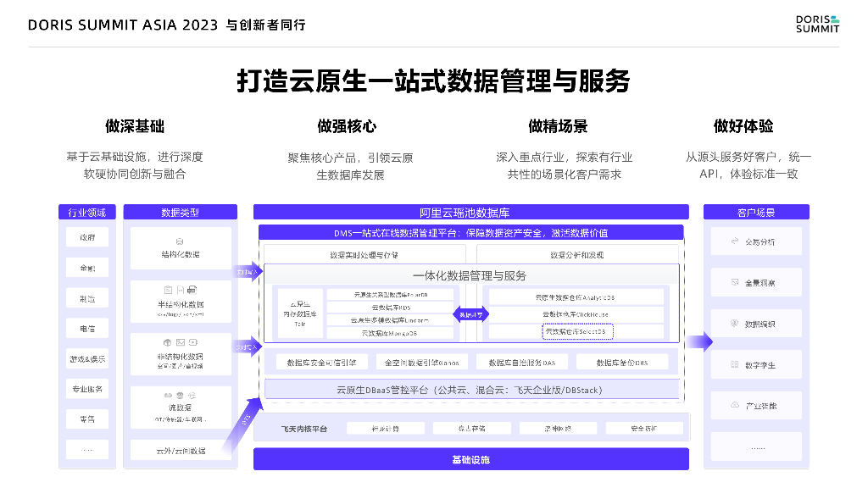Click the 云原生内存数据库 Tair box
Image resolution: width=868 pixels, height=488 pixels.
pos(300,313)
